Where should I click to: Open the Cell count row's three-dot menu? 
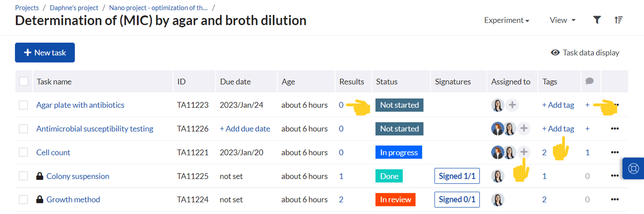pyautogui.click(x=615, y=152)
